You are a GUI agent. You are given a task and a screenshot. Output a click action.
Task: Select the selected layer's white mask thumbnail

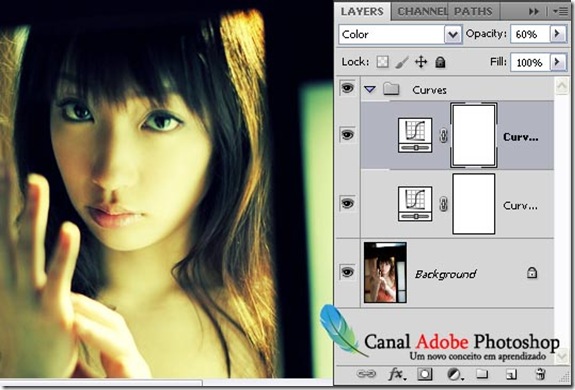[x=473, y=135]
